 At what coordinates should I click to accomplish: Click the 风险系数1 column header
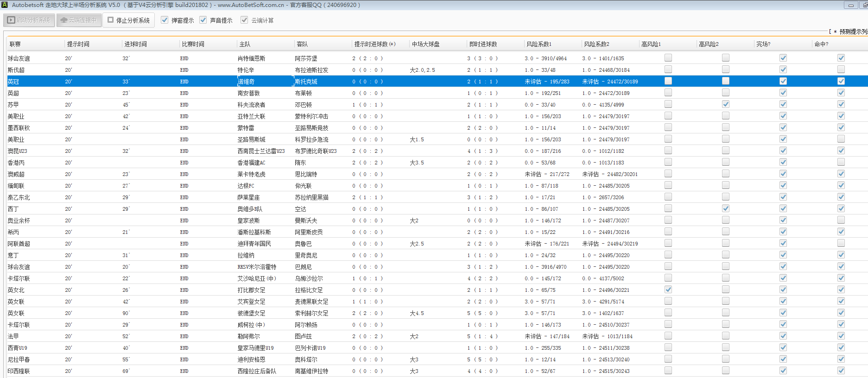tap(539, 44)
